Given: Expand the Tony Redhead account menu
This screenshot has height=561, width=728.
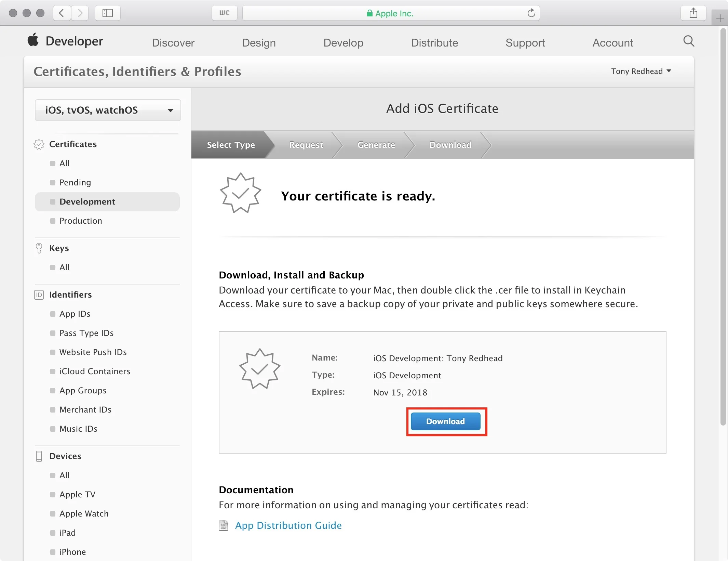Looking at the screenshot, I should 641,71.
